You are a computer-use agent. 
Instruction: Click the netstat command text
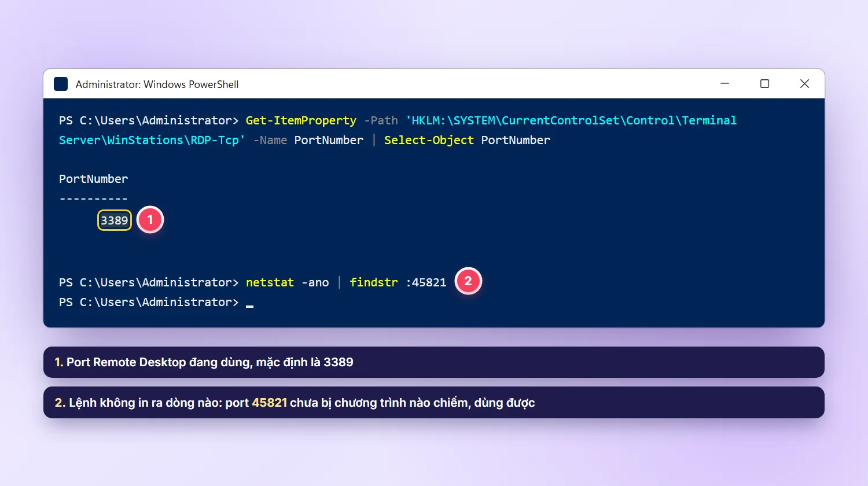270,282
